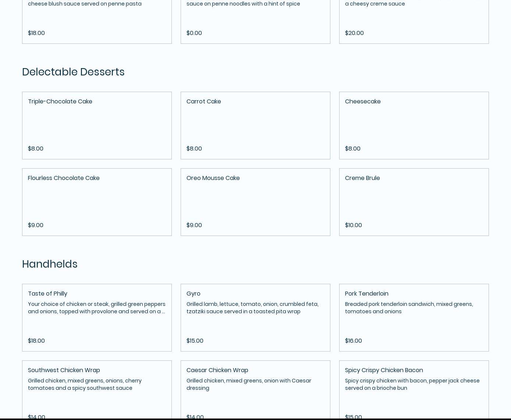The width and height of the screenshot is (511, 420).
Task: Click the $16.00 price under Pork Tenderloin
Action: [x=353, y=340]
